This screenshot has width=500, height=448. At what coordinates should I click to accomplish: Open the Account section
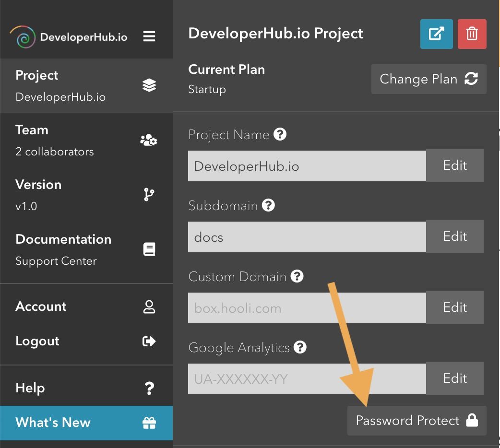[x=86, y=307]
